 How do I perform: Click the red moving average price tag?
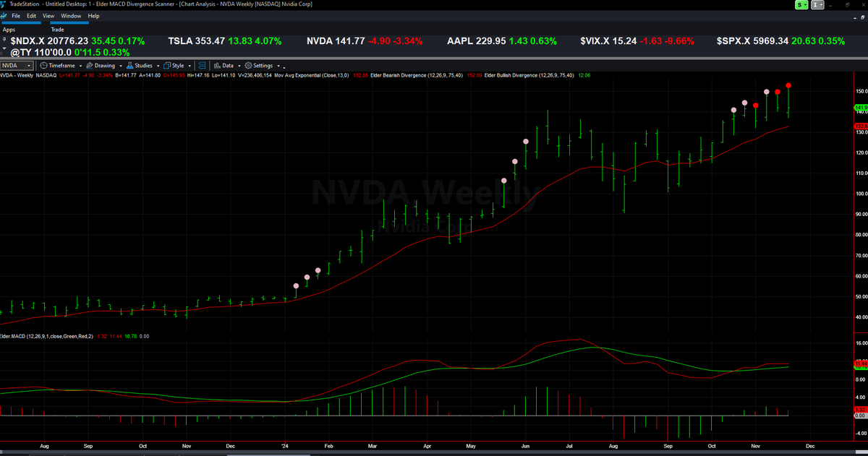pyautogui.click(x=861, y=126)
